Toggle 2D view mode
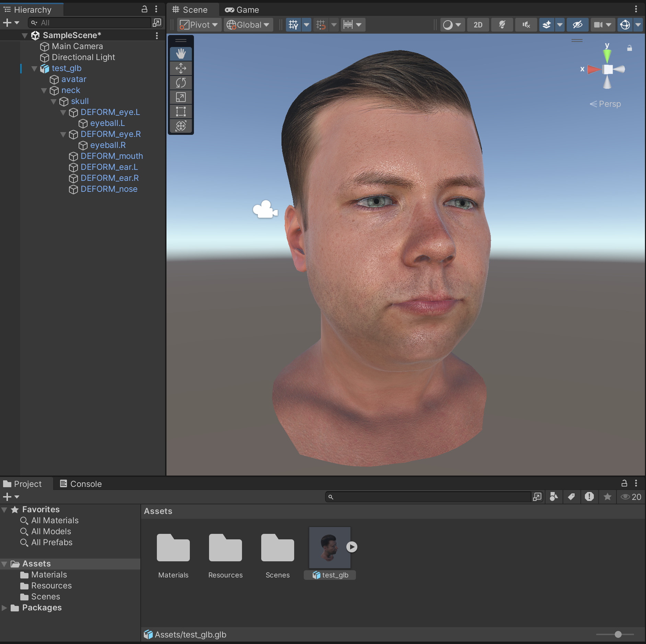The height and width of the screenshot is (644, 646). pyautogui.click(x=478, y=25)
